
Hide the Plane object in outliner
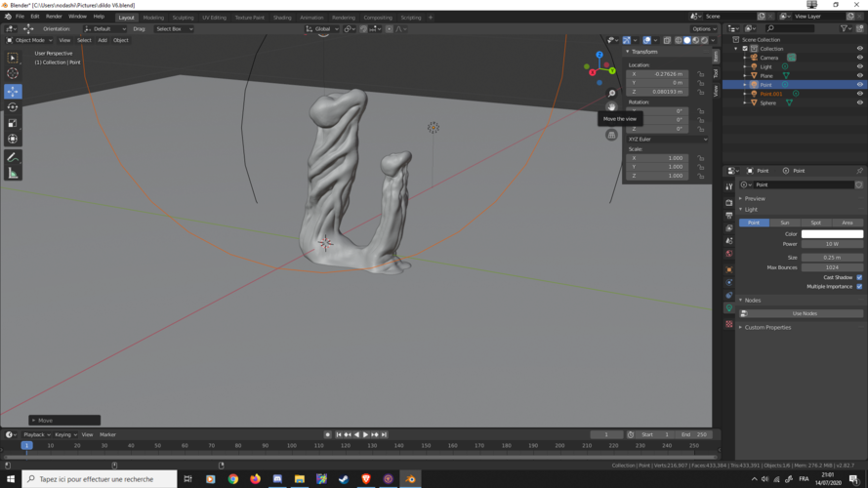coord(859,75)
